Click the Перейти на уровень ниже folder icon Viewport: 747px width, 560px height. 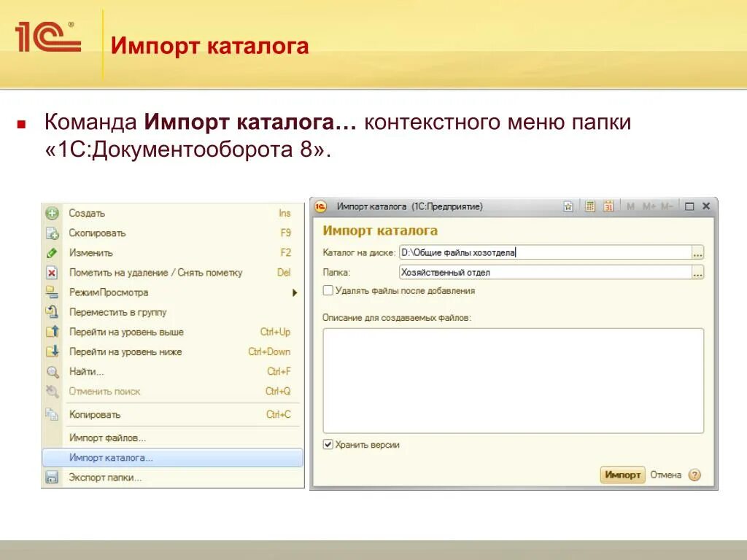(x=52, y=351)
